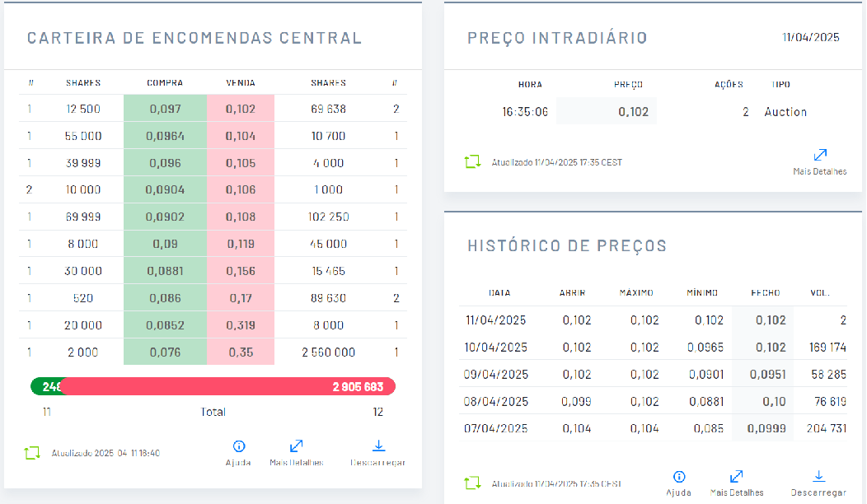This screenshot has width=867, height=504.
Task: Select best bid price cell 0,097
Action: (165, 109)
